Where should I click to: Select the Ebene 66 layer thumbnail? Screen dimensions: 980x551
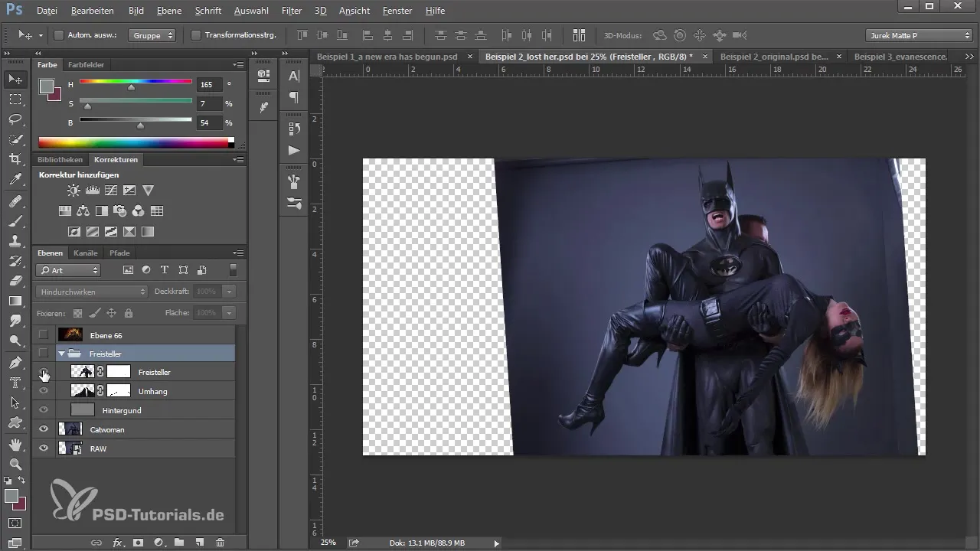point(70,334)
